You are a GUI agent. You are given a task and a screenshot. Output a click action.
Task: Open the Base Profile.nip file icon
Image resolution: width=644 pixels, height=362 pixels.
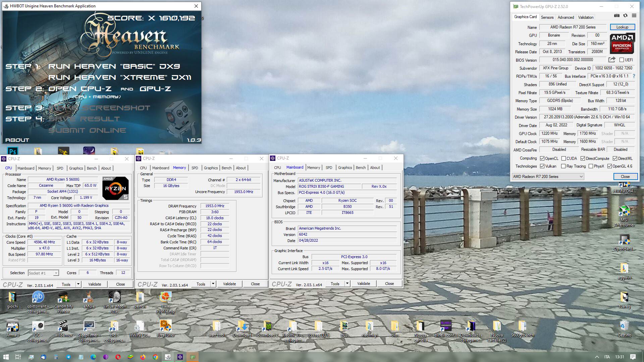[x=166, y=302]
